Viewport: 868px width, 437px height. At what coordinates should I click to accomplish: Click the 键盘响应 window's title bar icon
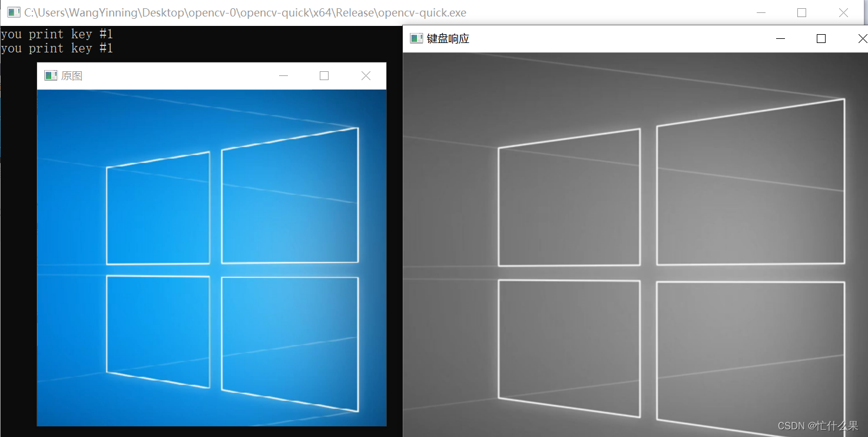[416, 38]
